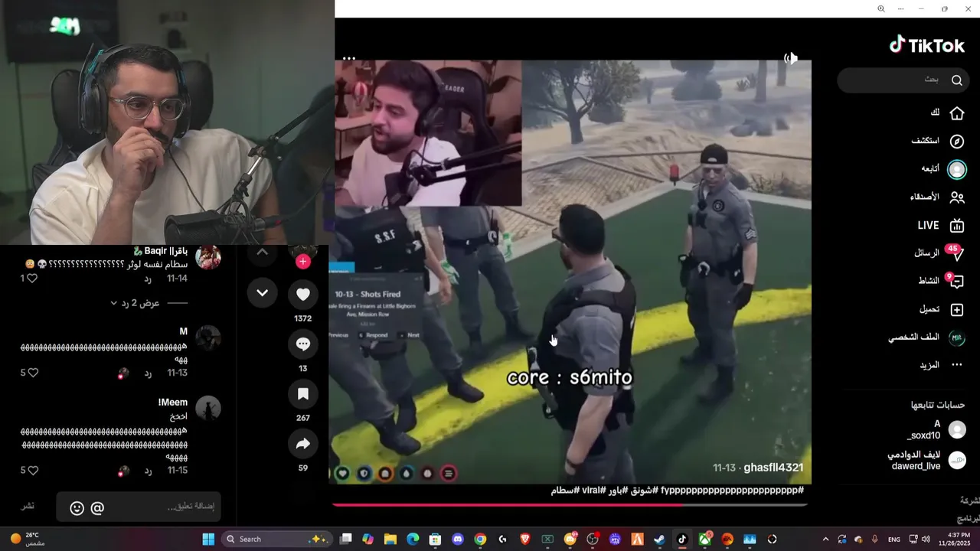The height and width of the screenshot is (551, 980).
Task: Go to next video with down arrow
Action: pos(262,293)
